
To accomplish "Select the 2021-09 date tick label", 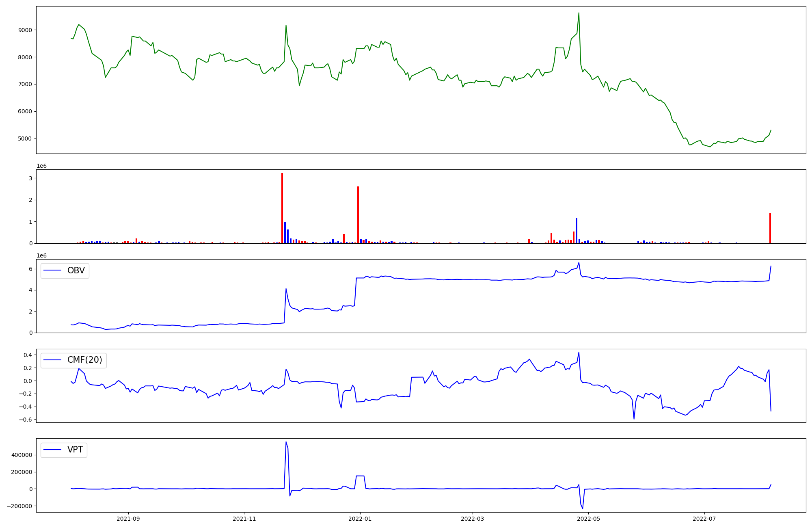I will pyautogui.click(x=128, y=519).
